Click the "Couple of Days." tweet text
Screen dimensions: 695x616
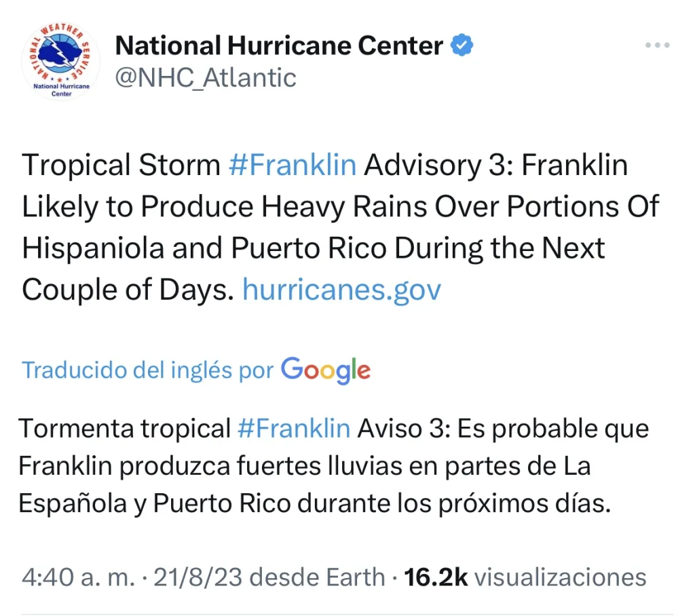click(x=128, y=290)
